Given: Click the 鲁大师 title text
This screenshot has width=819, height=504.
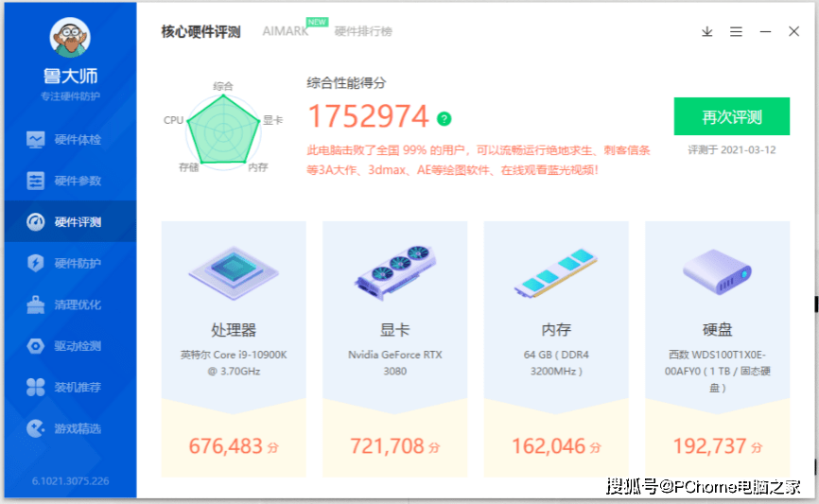Looking at the screenshot, I should point(70,77).
